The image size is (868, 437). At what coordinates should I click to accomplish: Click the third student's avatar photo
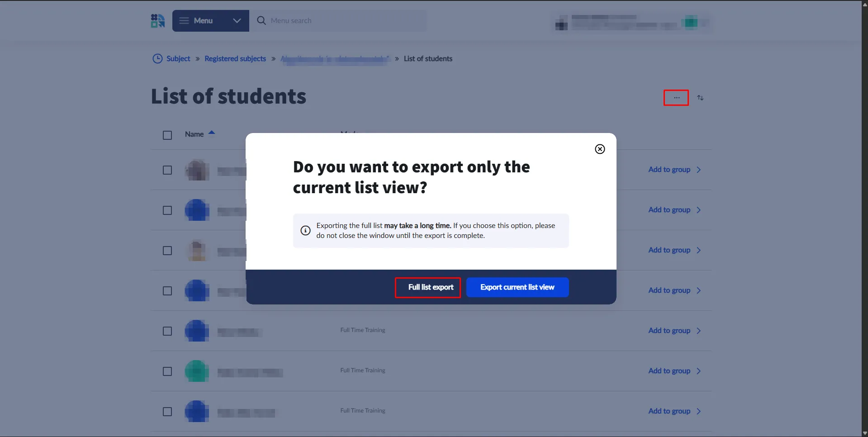(197, 251)
